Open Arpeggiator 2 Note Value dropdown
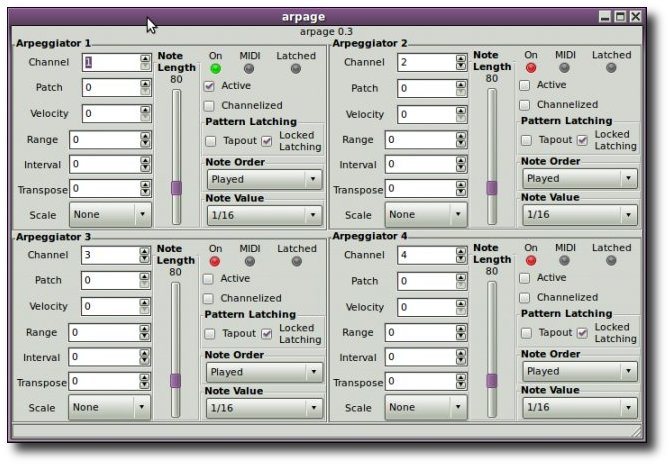 click(x=580, y=214)
